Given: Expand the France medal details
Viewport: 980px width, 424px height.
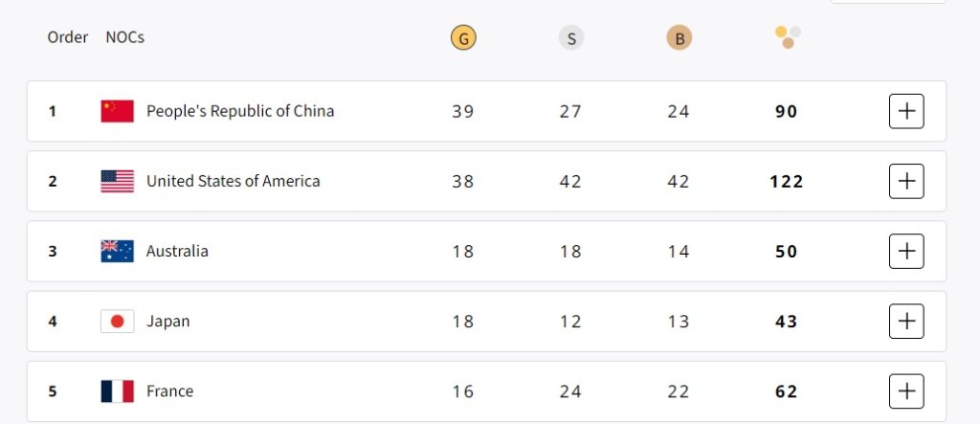Looking at the screenshot, I should point(906,391).
